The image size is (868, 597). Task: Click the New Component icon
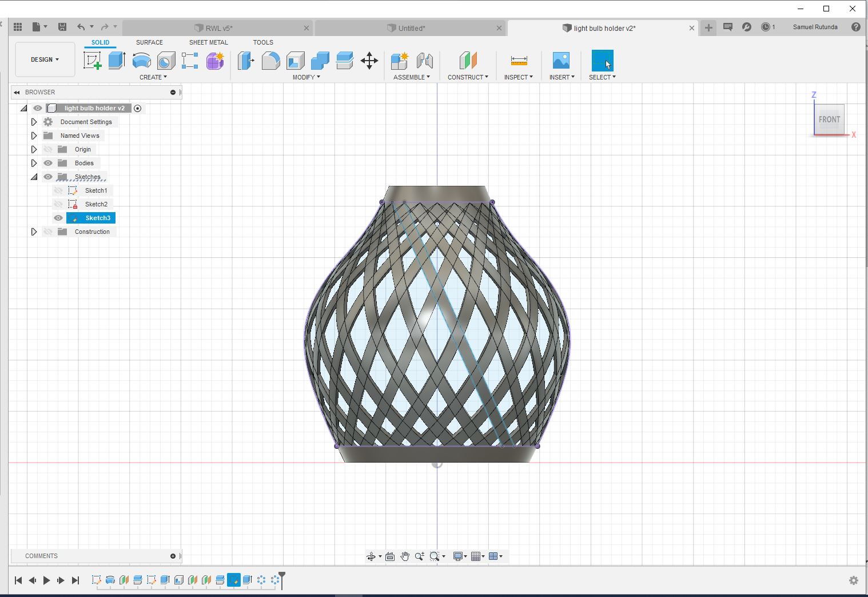coord(400,61)
